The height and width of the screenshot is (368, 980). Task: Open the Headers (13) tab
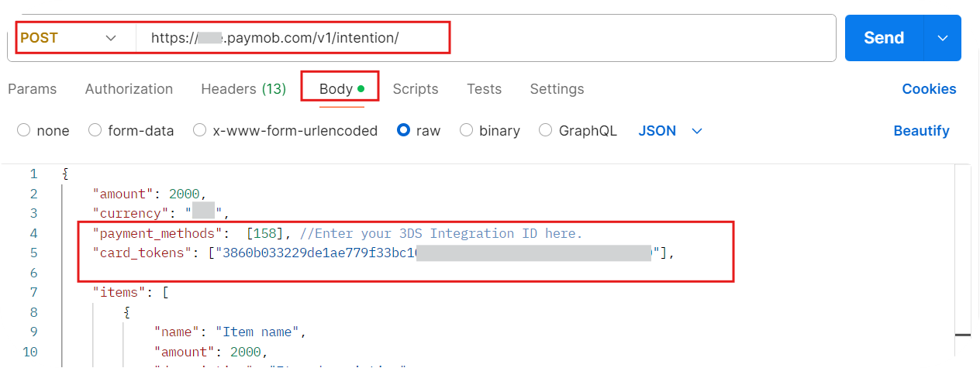[x=243, y=89]
